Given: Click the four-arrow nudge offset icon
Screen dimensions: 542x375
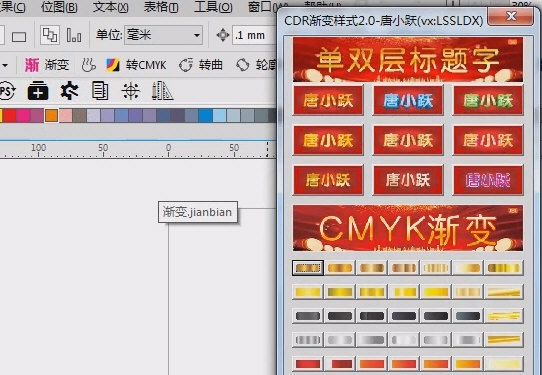Looking at the screenshot, I should 223,35.
